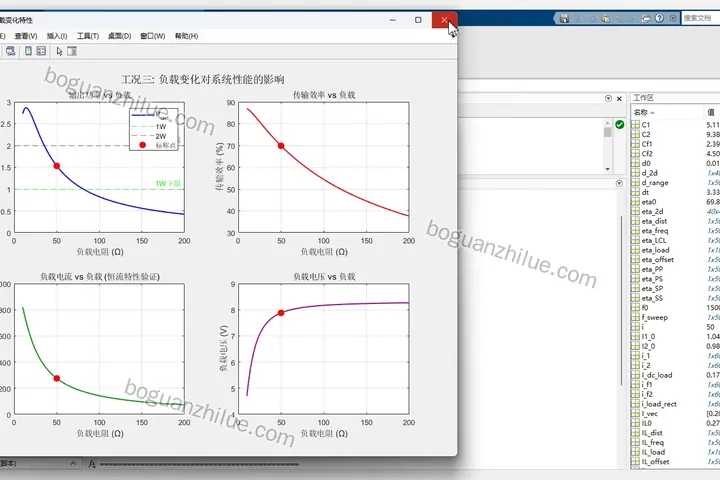
Task: Click the 搜索文档 search documentation field
Action: coord(701,18)
